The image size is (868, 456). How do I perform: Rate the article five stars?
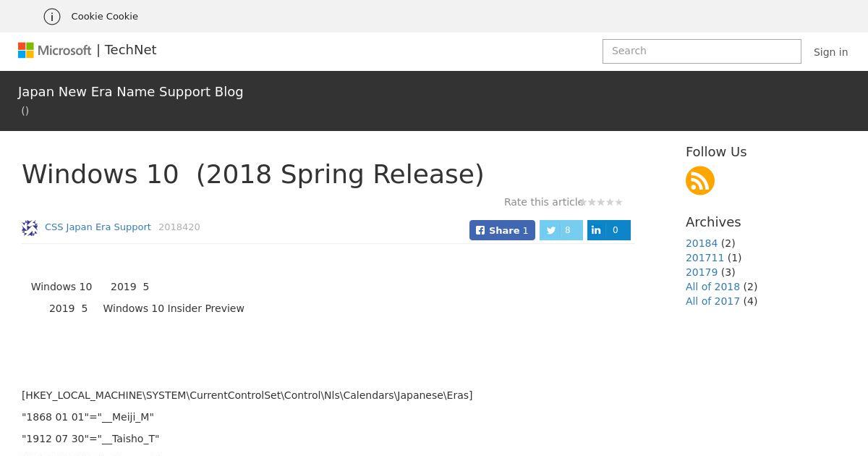[x=618, y=202]
